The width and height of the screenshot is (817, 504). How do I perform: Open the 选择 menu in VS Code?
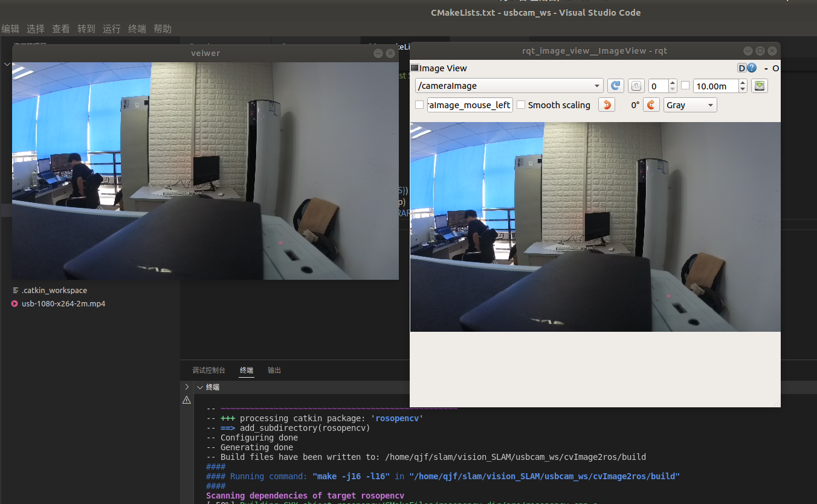coord(36,29)
